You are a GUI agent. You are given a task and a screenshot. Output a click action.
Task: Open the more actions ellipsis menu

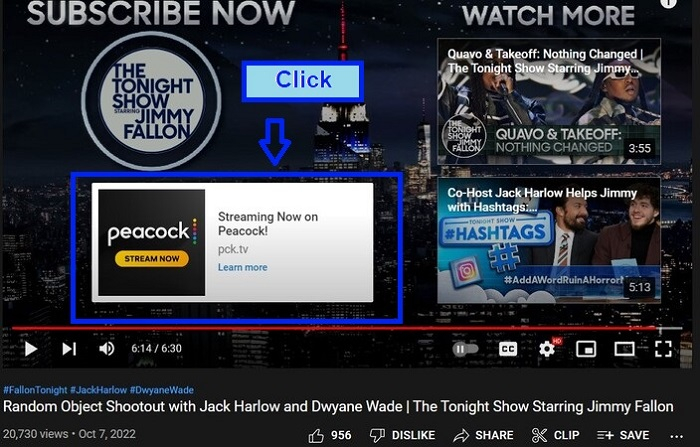point(677,435)
